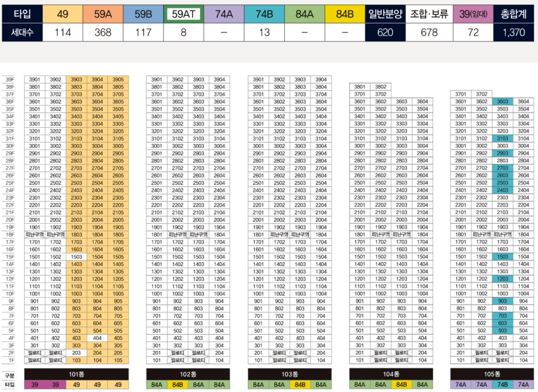The width and height of the screenshot is (538, 392).
Task: Select the 49 type header cell
Action: click(x=62, y=14)
